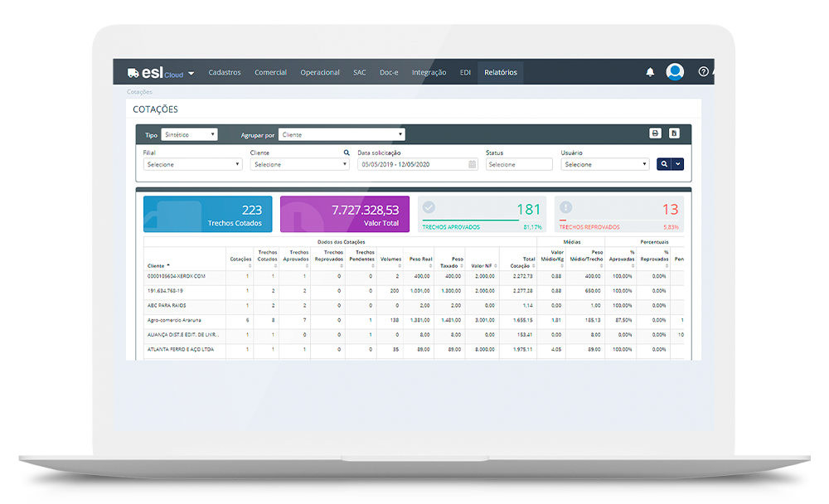Click the esl Cloud truck logo
This screenshot has width=829, height=504.
tap(134, 72)
